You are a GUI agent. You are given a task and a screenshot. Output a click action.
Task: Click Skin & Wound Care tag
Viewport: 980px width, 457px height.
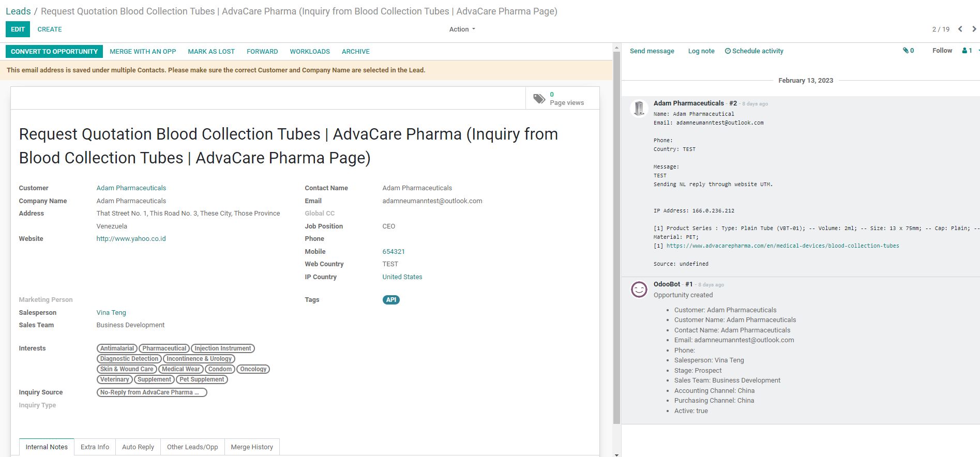pos(127,369)
